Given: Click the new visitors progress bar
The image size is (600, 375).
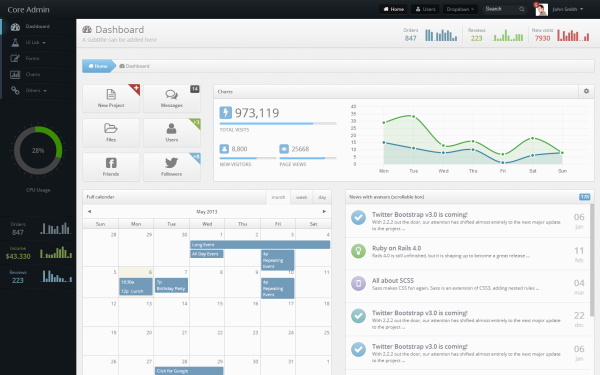Looking at the screenshot, I should click(248, 158).
